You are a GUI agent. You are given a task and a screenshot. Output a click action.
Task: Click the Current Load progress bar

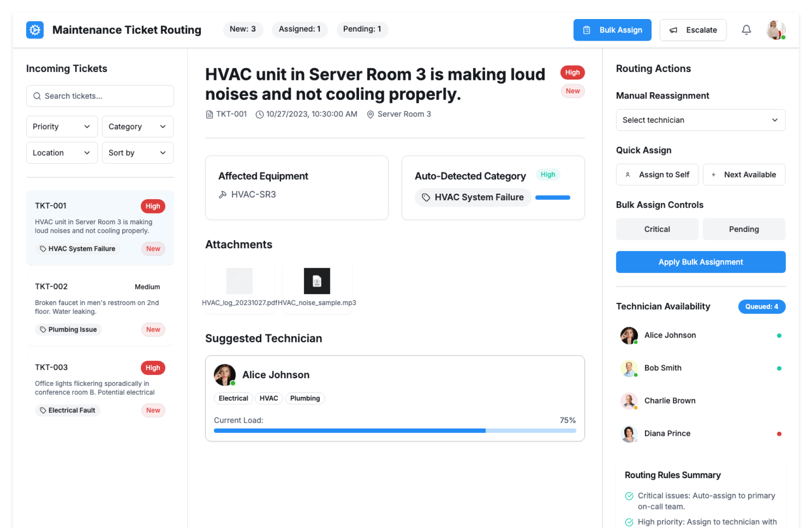pyautogui.click(x=395, y=431)
